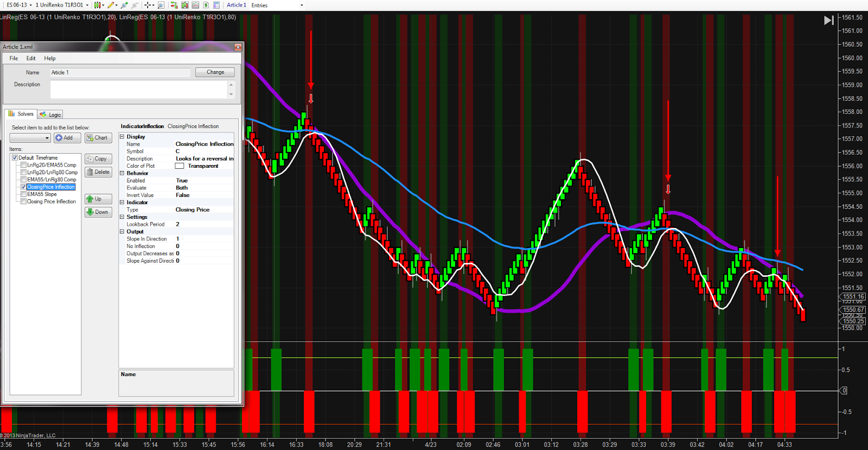The height and width of the screenshot is (450, 868).
Task: Click the trash icon on Delete button
Action: pos(90,172)
